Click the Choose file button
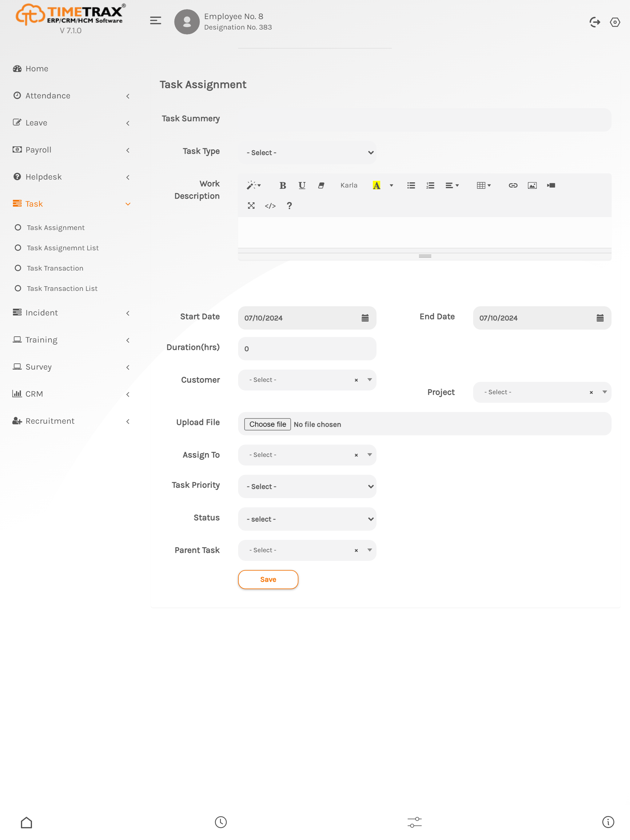This screenshot has width=630, height=840. tap(268, 424)
